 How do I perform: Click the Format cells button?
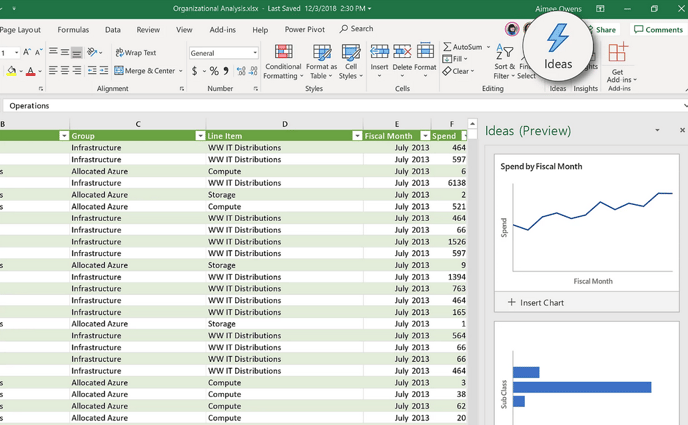click(425, 61)
